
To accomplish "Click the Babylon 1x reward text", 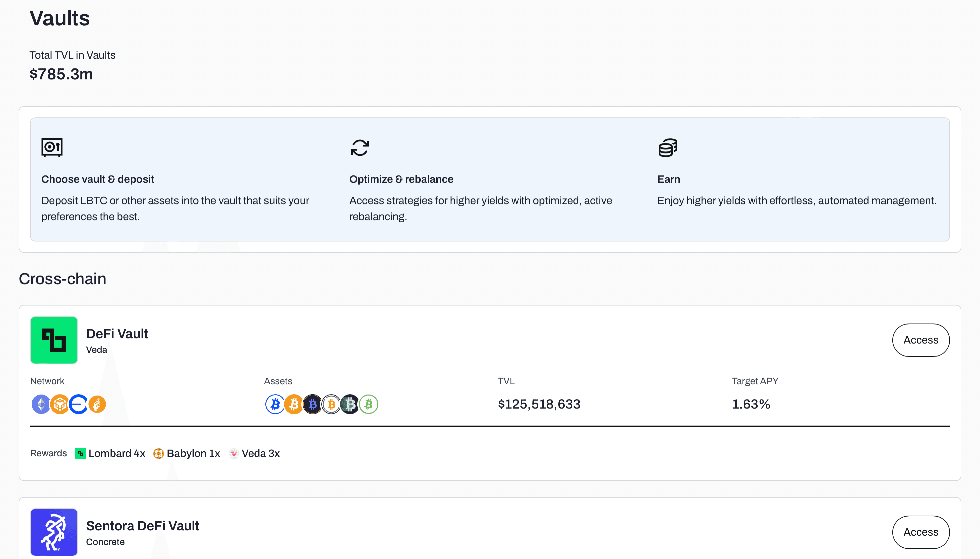I will [x=193, y=453].
